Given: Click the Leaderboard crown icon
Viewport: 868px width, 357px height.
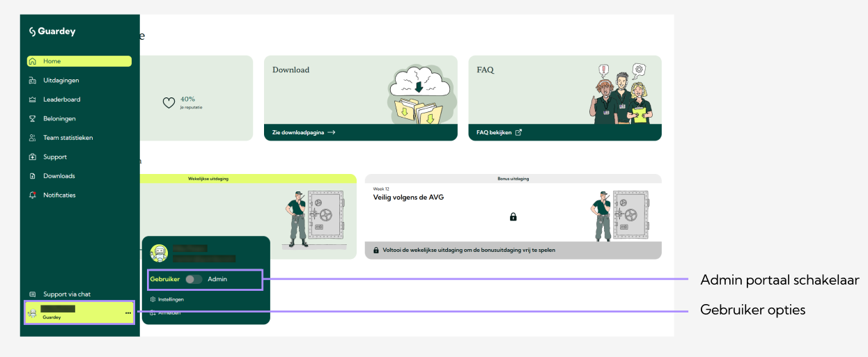Looking at the screenshot, I should 33,100.
